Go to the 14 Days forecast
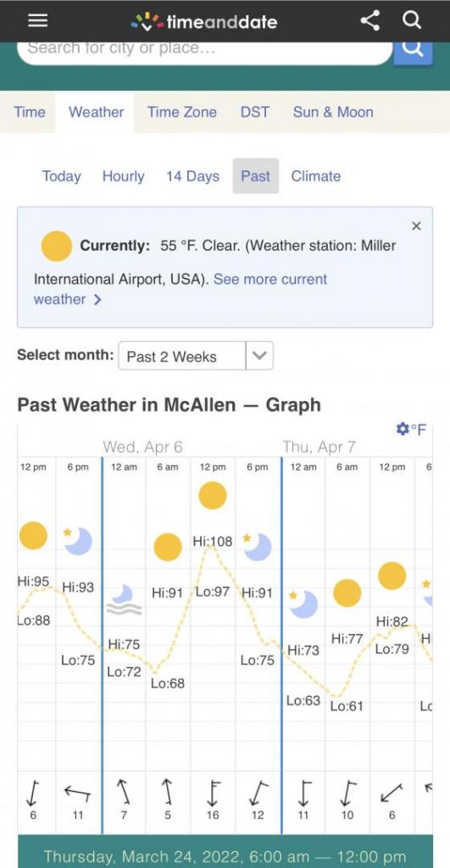450x868 pixels. (192, 176)
